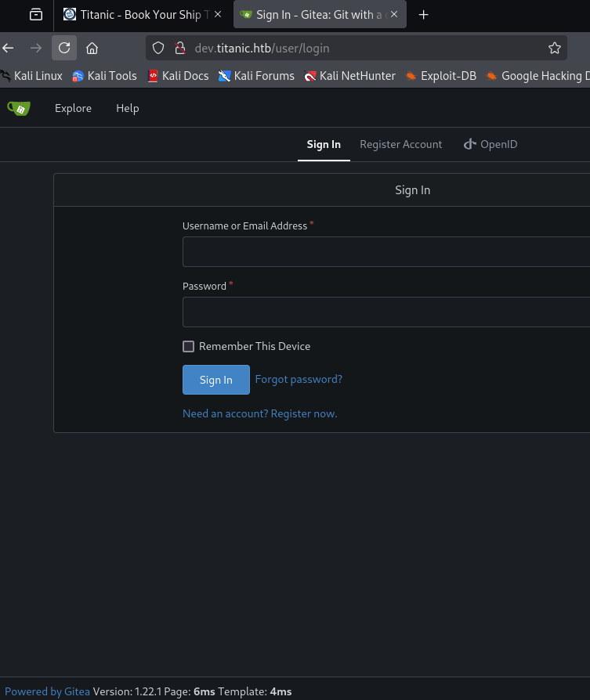The height and width of the screenshot is (700, 590).
Task: Follow the Forgot password? link
Action: pyautogui.click(x=299, y=379)
